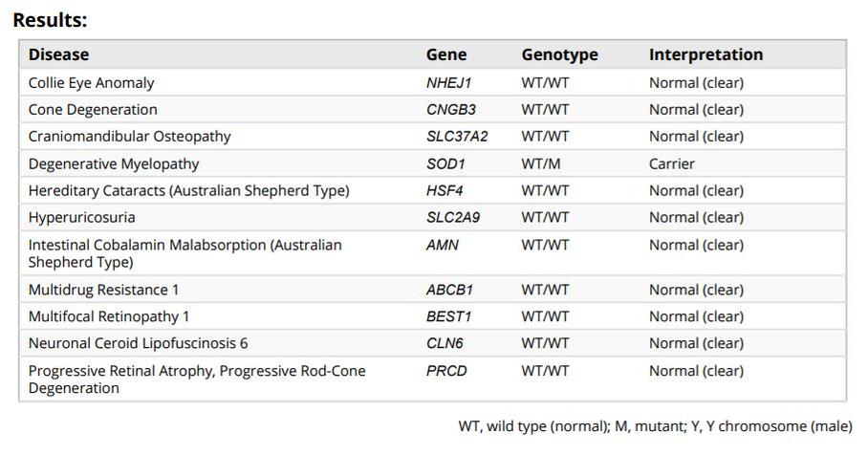Select the Collie Eye Anomaly row
This screenshot has height=455, width=868.
(432, 82)
